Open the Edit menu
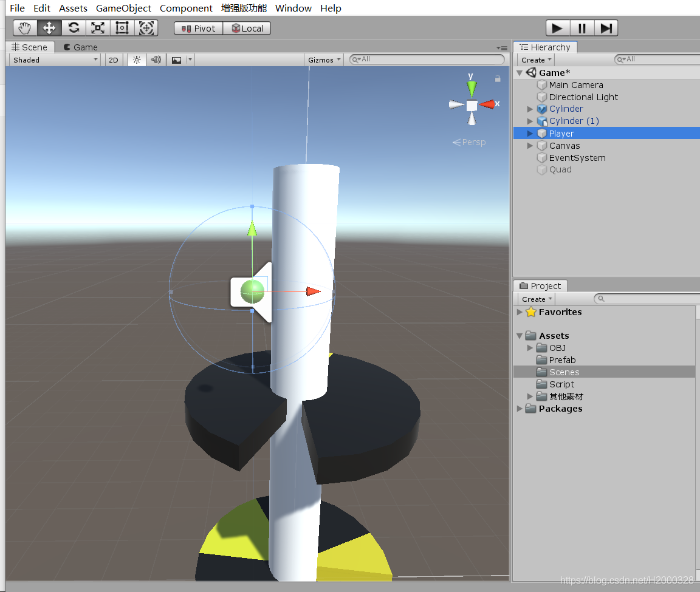 42,8
